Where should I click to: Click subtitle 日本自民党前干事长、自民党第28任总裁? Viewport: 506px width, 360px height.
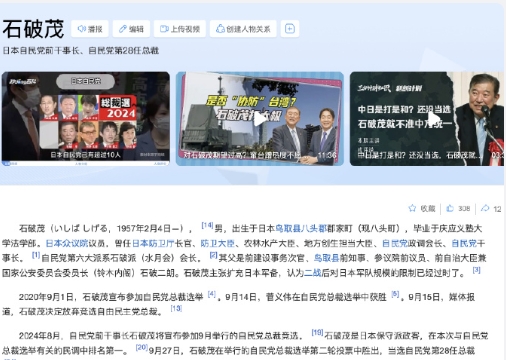[x=81, y=51]
